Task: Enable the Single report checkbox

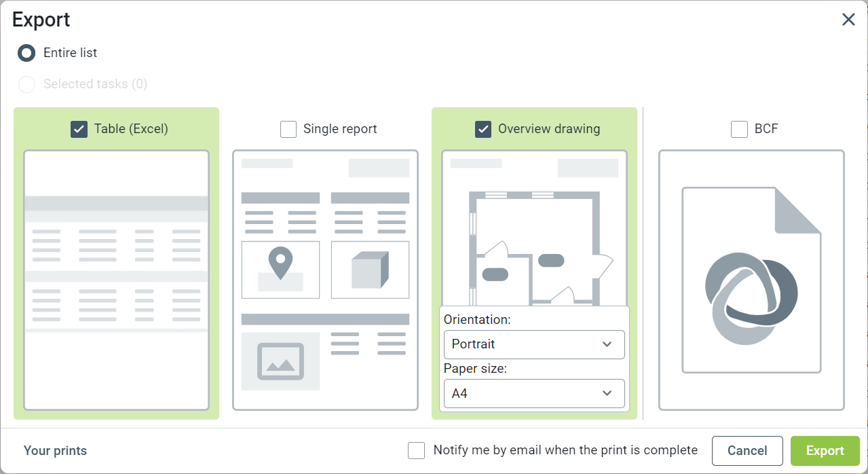Action: click(x=288, y=129)
